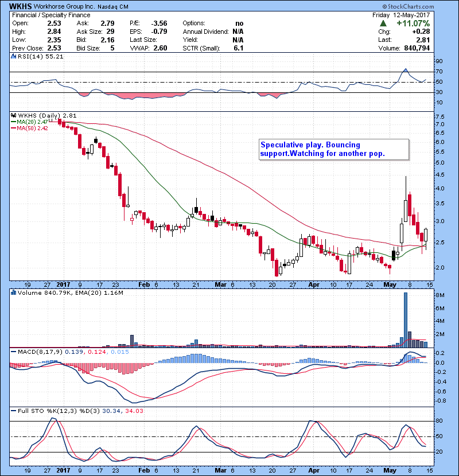Screen dimensions: 459x476
Task: Click the RSI 70 overbought level label
Action: pos(439,72)
